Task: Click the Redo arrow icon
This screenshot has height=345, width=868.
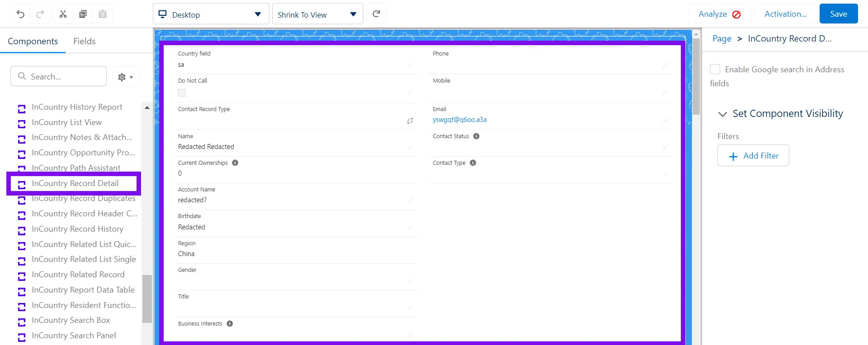Action: tap(40, 14)
